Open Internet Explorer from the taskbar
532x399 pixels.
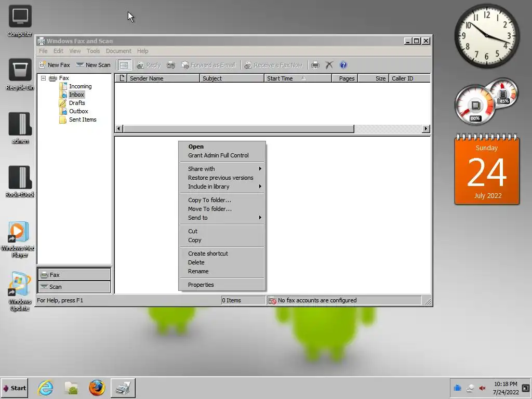(x=46, y=388)
